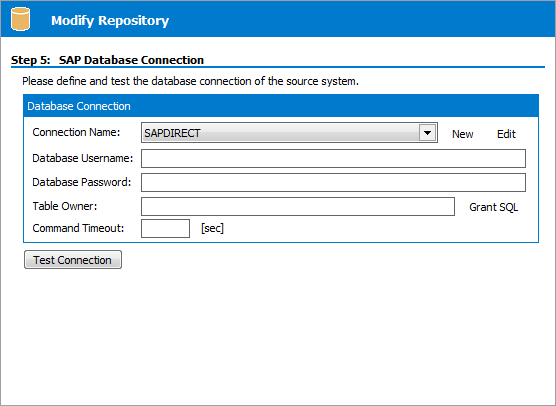Click the Test Connection button
Image resolution: width=556 pixels, height=406 pixels.
(73, 260)
